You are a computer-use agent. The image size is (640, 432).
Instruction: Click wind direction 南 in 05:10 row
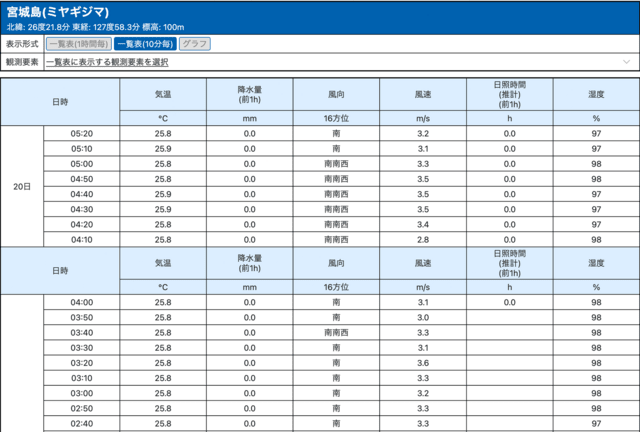coord(336,149)
